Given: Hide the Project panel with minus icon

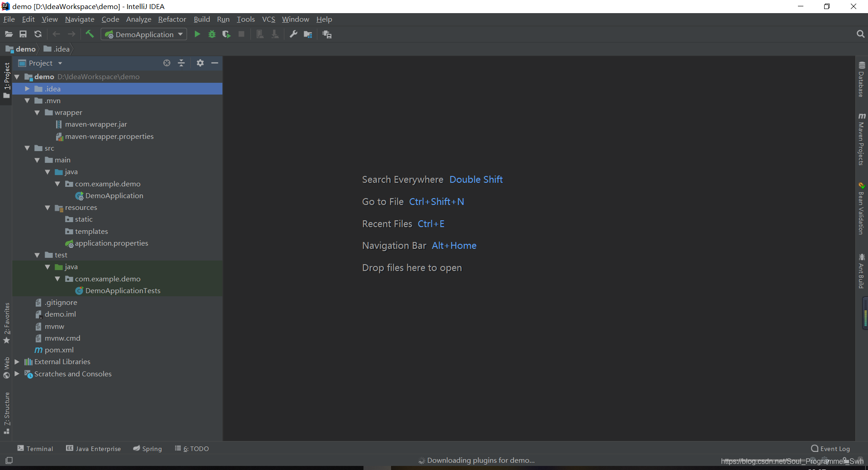Looking at the screenshot, I should (x=215, y=63).
